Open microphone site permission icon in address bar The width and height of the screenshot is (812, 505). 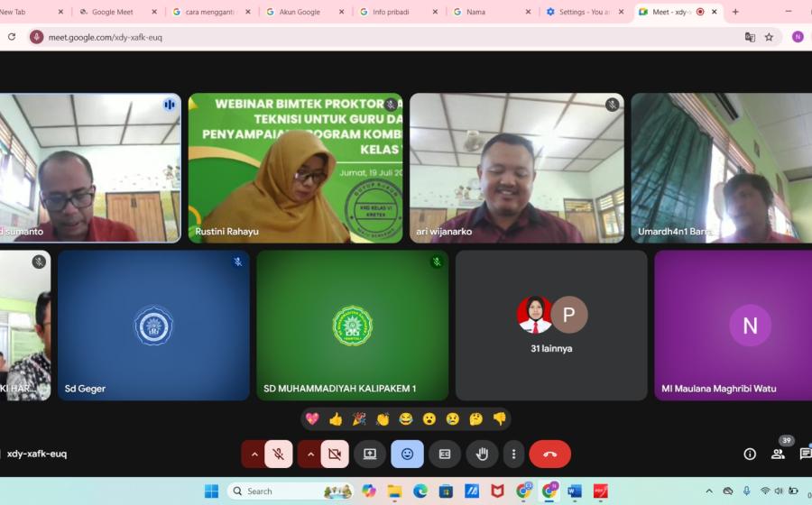tap(36, 37)
